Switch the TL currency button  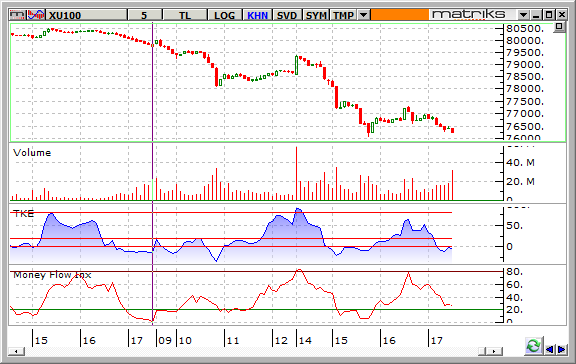185,15
